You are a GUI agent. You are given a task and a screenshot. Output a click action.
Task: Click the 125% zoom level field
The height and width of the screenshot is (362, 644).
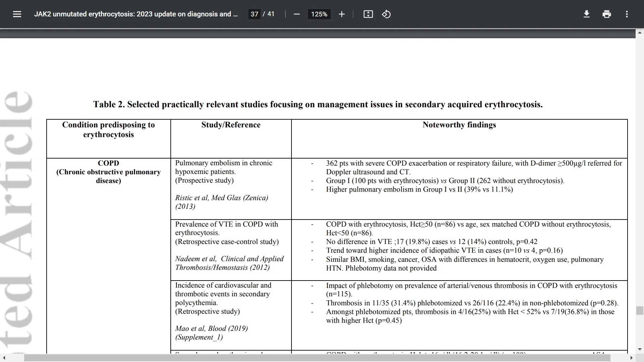coord(319,14)
